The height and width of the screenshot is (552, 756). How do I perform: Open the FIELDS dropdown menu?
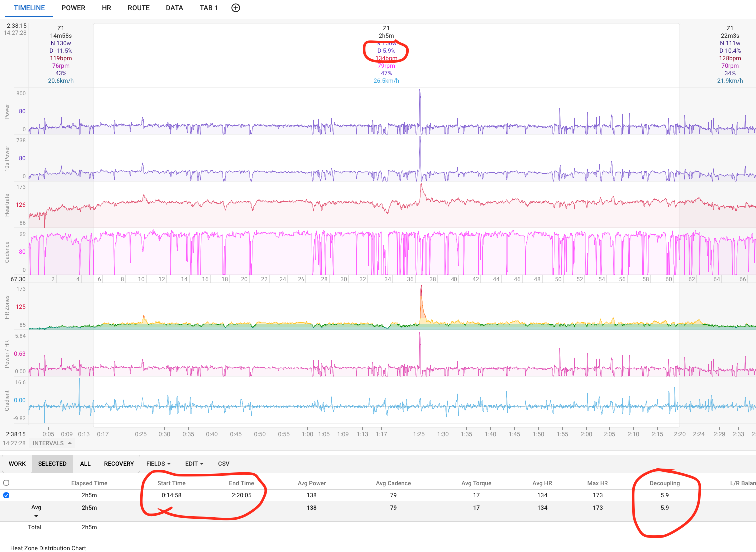(x=158, y=464)
